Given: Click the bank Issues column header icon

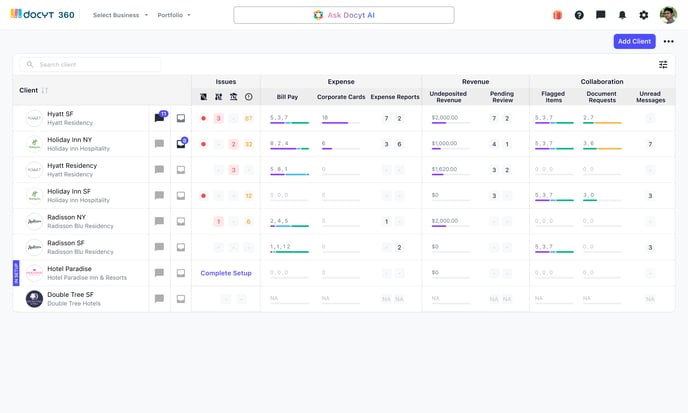Looking at the screenshot, I should (233, 97).
